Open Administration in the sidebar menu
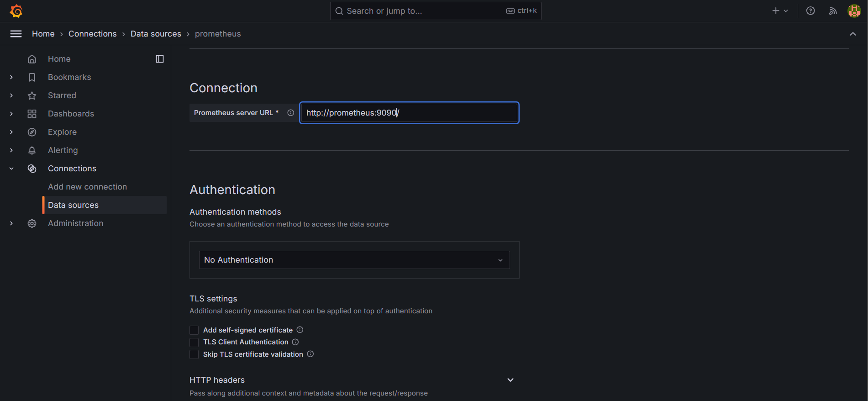 [x=76, y=223]
